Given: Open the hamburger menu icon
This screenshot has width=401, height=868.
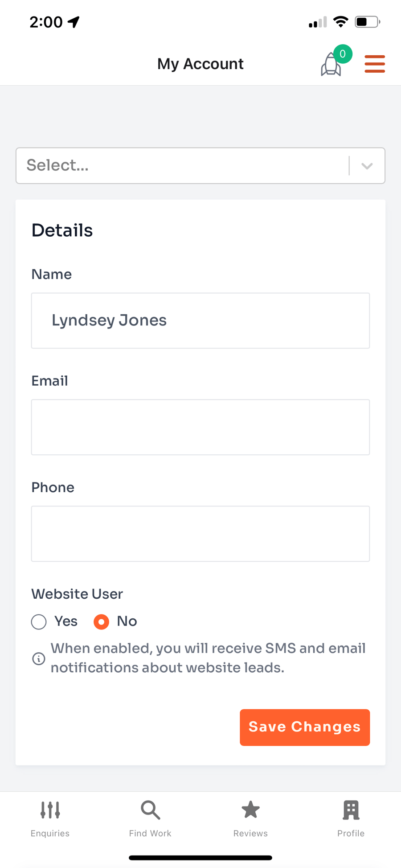Looking at the screenshot, I should (374, 64).
